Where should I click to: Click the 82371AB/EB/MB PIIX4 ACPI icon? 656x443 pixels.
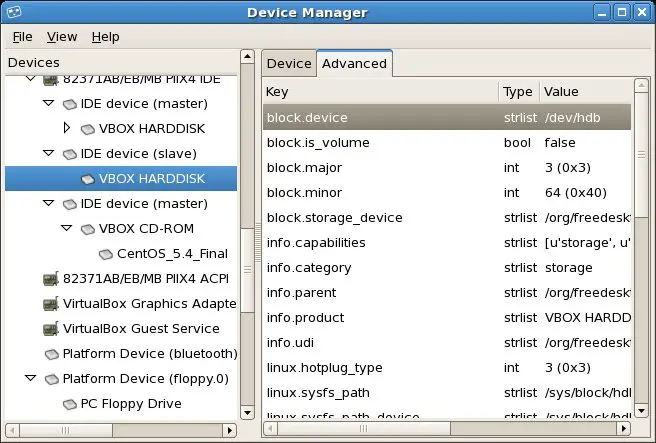(51, 279)
